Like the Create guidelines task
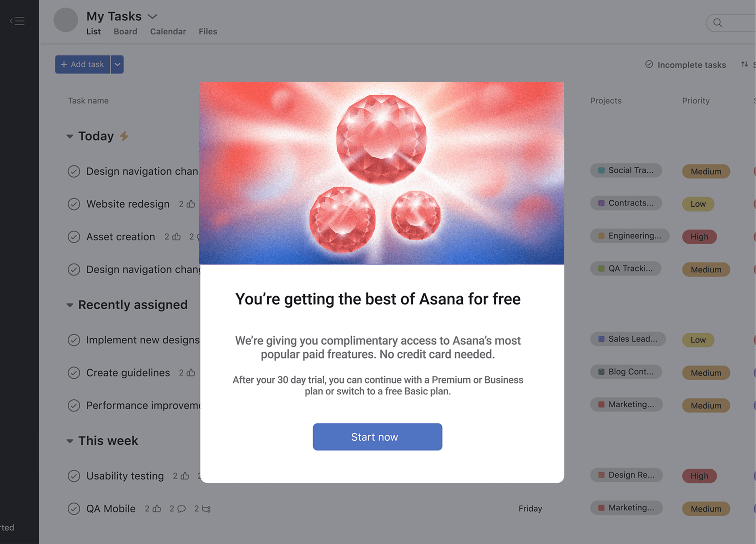756x544 pixels. point(191,373)
